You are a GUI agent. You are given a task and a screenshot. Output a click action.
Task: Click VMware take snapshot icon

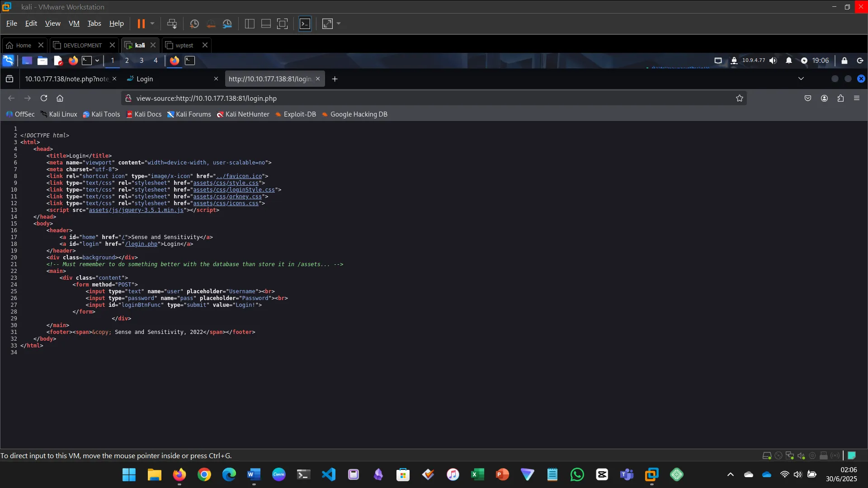click(194, 23)
